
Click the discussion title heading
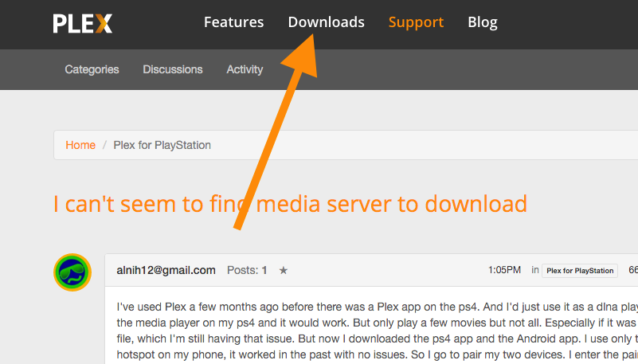coord(290,204)
